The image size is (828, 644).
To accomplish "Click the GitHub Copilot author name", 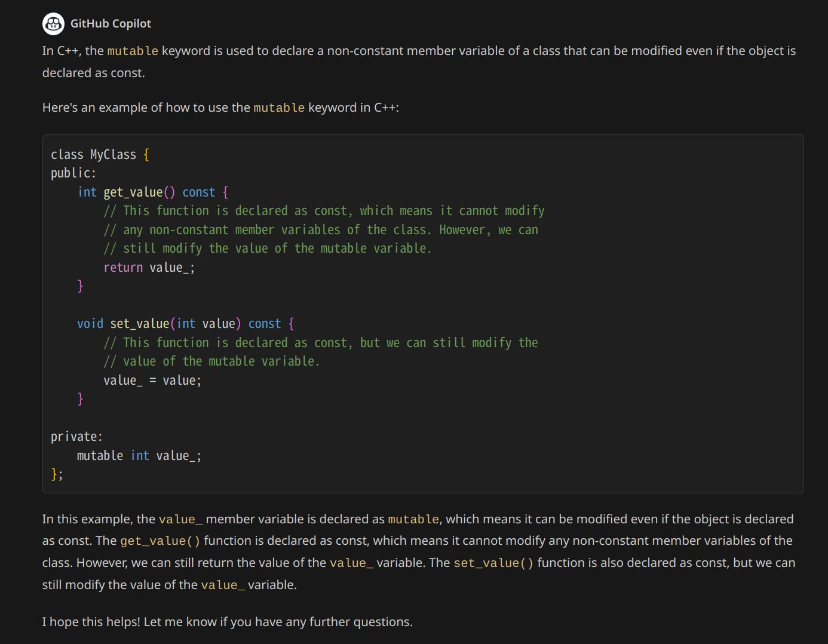I will 111,24.
